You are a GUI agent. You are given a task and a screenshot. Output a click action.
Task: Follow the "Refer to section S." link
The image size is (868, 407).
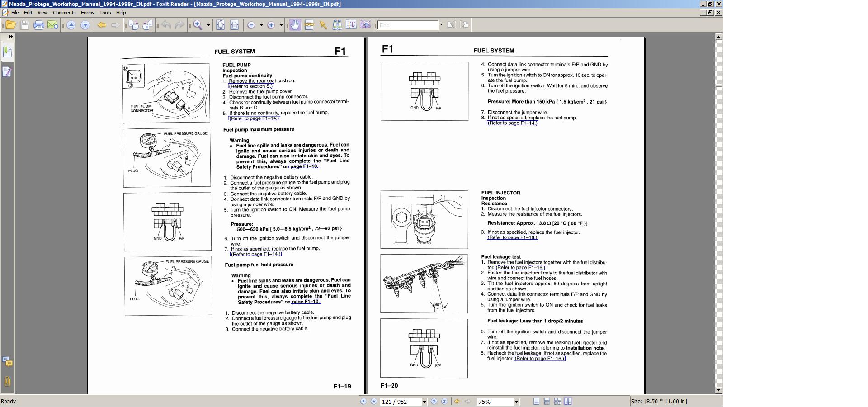tap(251, 86)
